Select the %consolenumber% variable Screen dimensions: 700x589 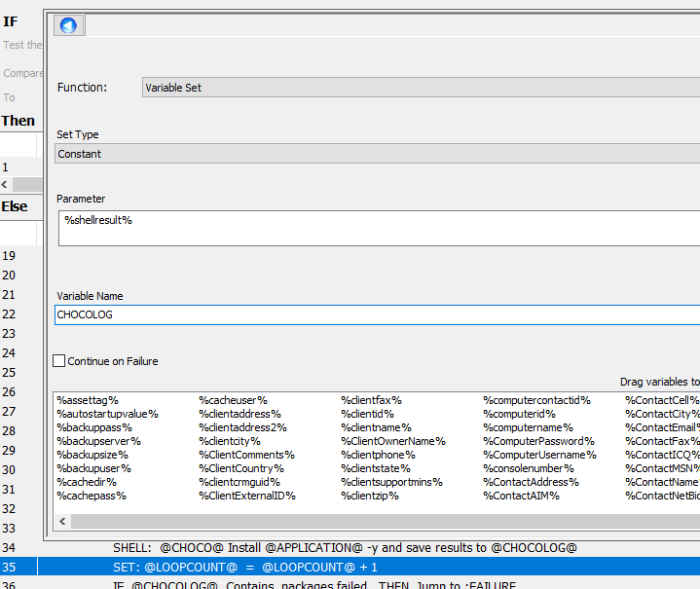coord(527,468)
